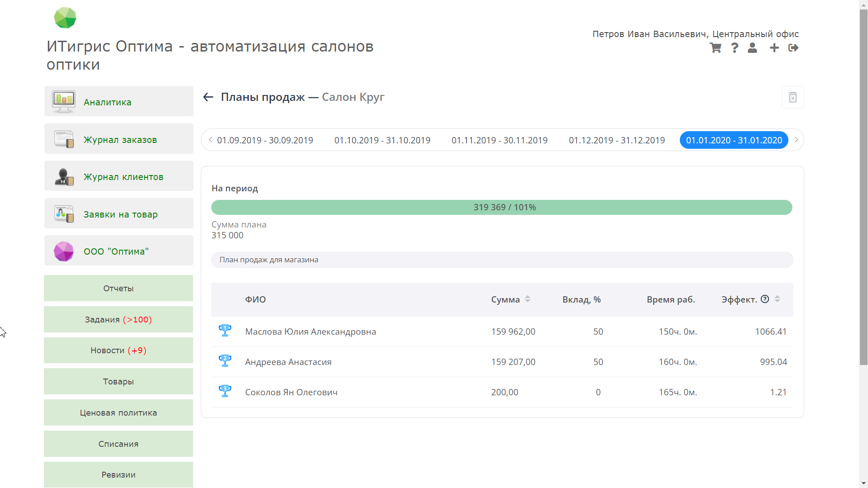Open the user profile icon
This screenshot has height=488, width=868.
[x=752, y=48]
